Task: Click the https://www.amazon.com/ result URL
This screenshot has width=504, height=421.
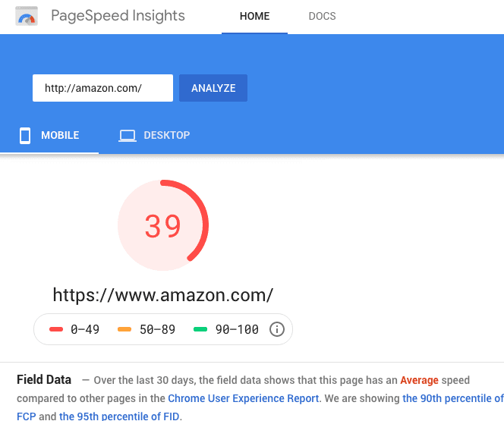Action: click(163, 295)
